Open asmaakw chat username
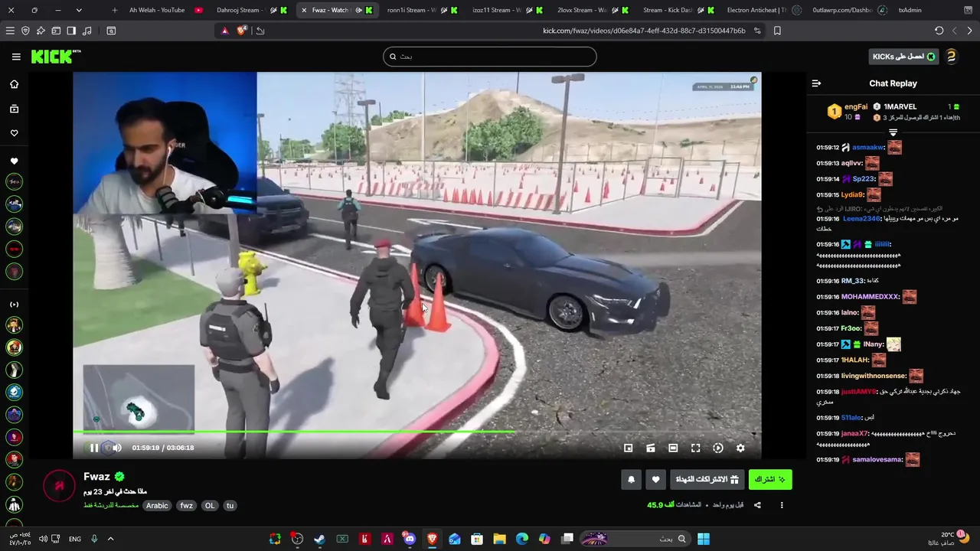 click(x=868, y=147)
